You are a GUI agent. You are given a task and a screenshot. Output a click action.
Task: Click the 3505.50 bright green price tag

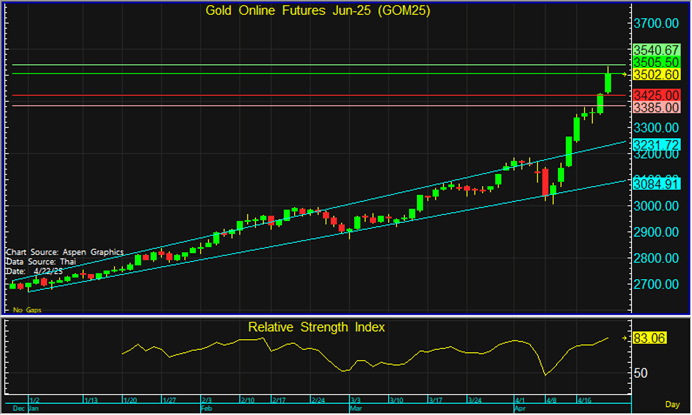pyautogui.click(x=657, y=61)
